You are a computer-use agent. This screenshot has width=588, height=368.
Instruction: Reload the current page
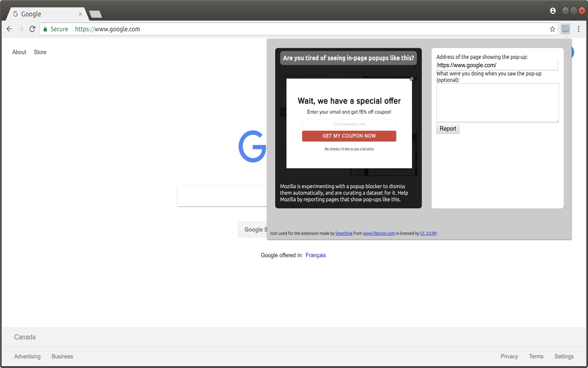click(32, 29)
